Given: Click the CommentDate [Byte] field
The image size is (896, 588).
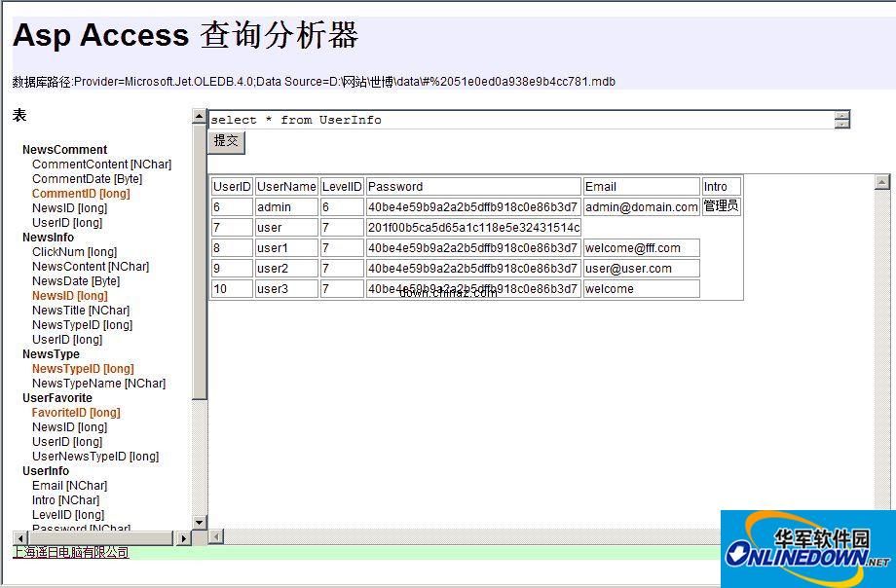Looking at the screenshot, I should click(87, 179).
